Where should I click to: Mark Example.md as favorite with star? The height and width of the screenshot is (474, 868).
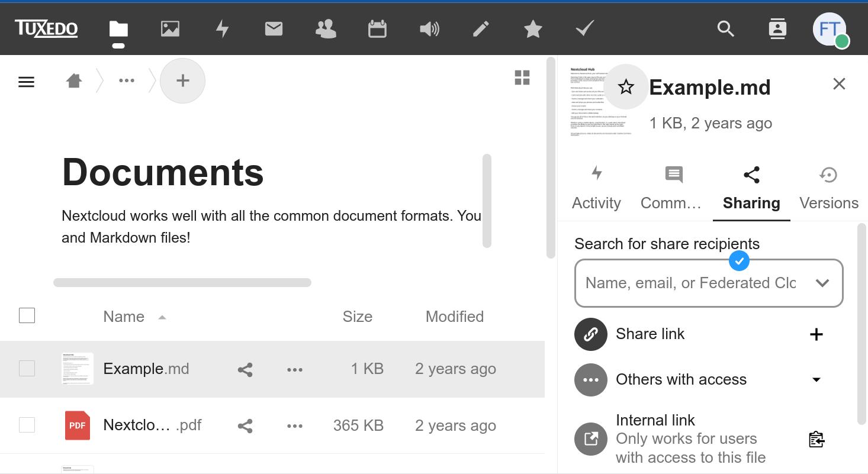tap(626, 87)
